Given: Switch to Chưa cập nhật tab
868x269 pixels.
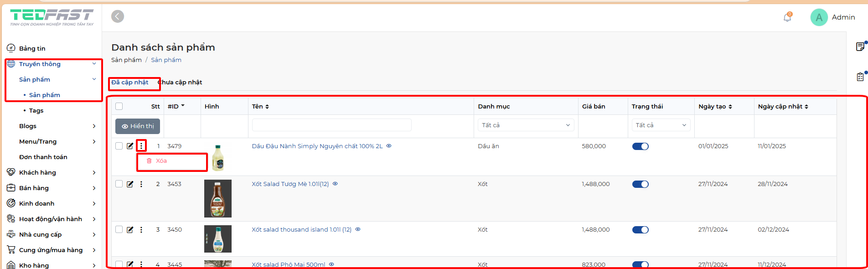Looking at the screenshot, I should coord(181,83).
